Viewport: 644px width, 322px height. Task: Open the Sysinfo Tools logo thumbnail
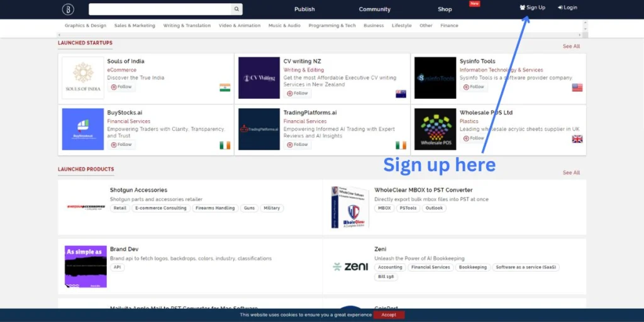435,77
